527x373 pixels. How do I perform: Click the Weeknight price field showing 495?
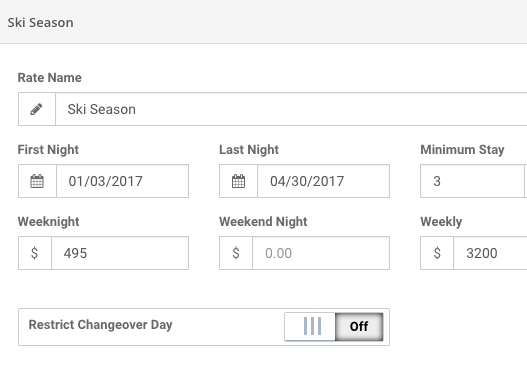tap(120, 253)
